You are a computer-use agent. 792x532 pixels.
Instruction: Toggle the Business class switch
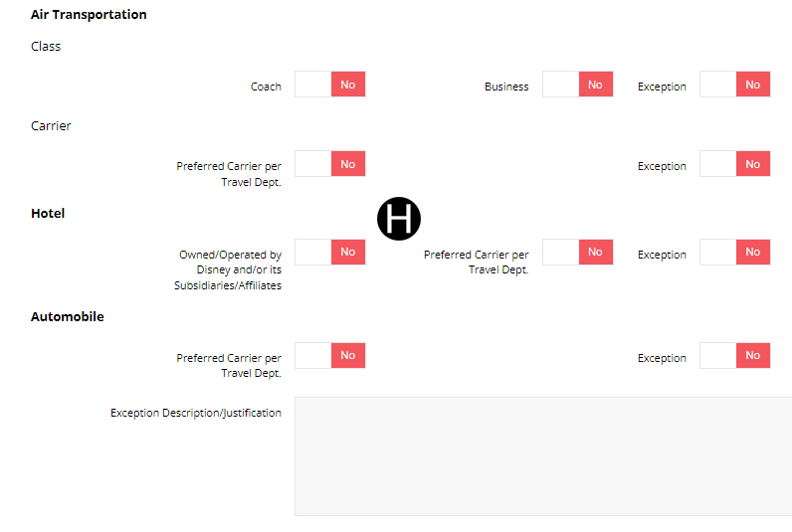(577, 85)
